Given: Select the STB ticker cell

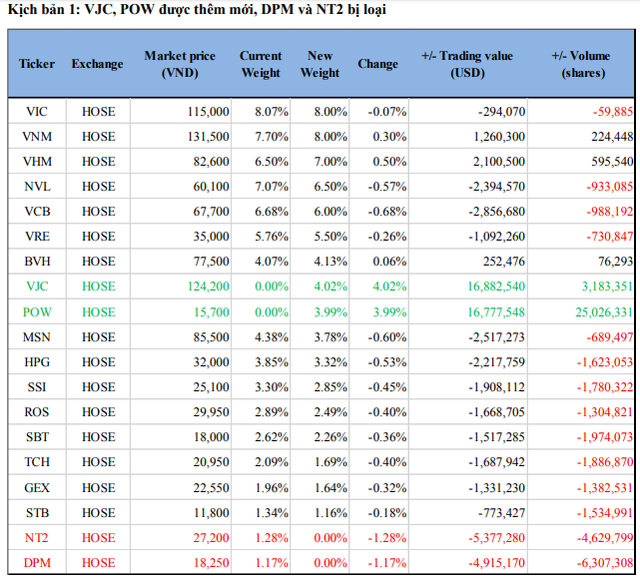Looking at the screenshot, I should click(x=37, y=513).
